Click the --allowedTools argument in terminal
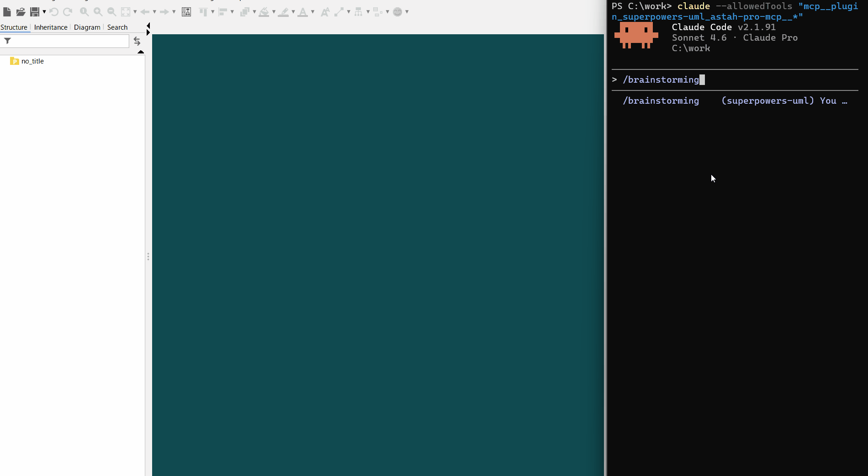868x476 pixels. coord(754,6)
